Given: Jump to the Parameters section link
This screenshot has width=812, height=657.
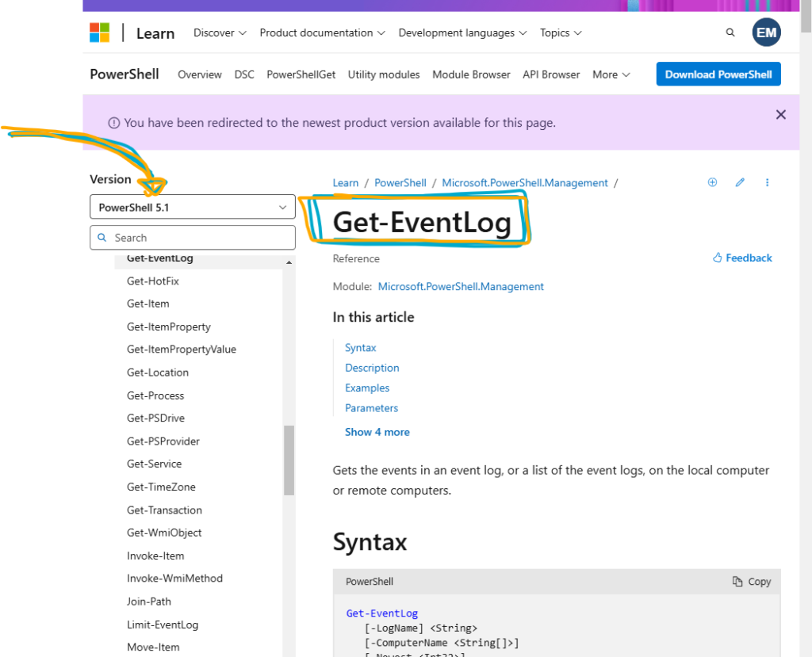Looking at the screenshot, I should coord(371,408).
